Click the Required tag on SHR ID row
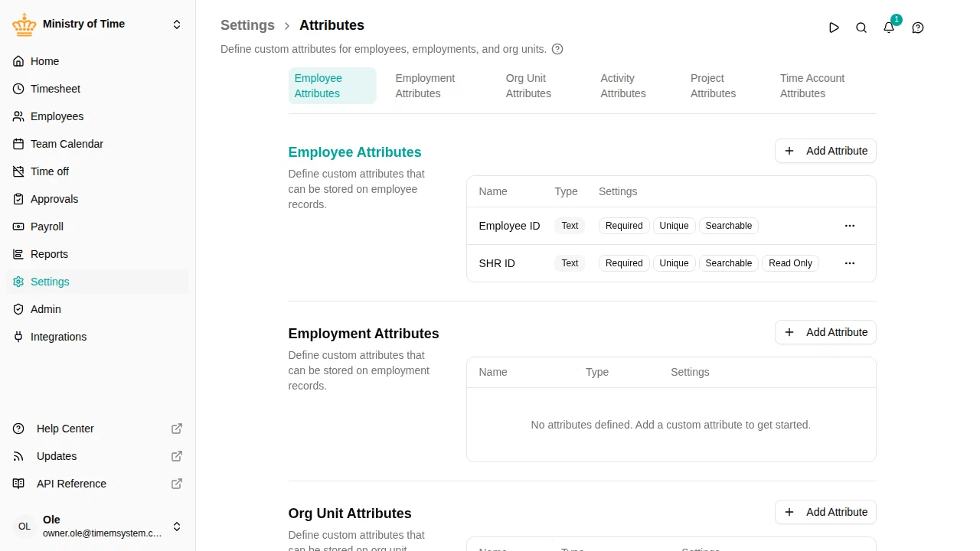The width and height of the screenshot is (980, 551). (x=624, y=263)
